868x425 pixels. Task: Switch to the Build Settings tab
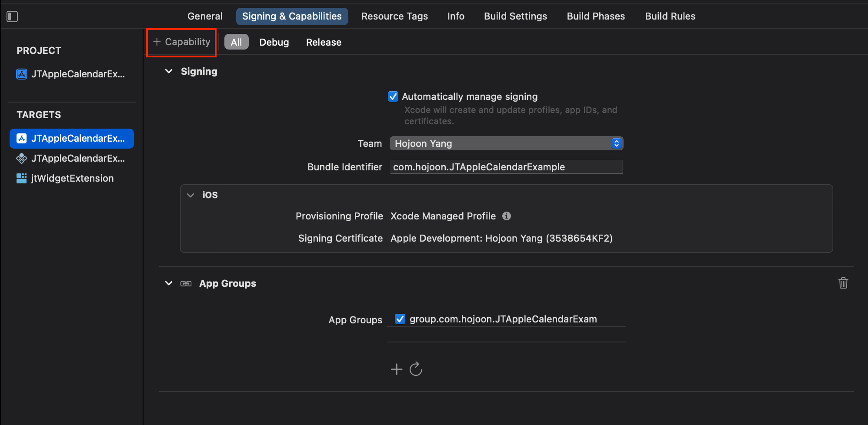point(515,17)
